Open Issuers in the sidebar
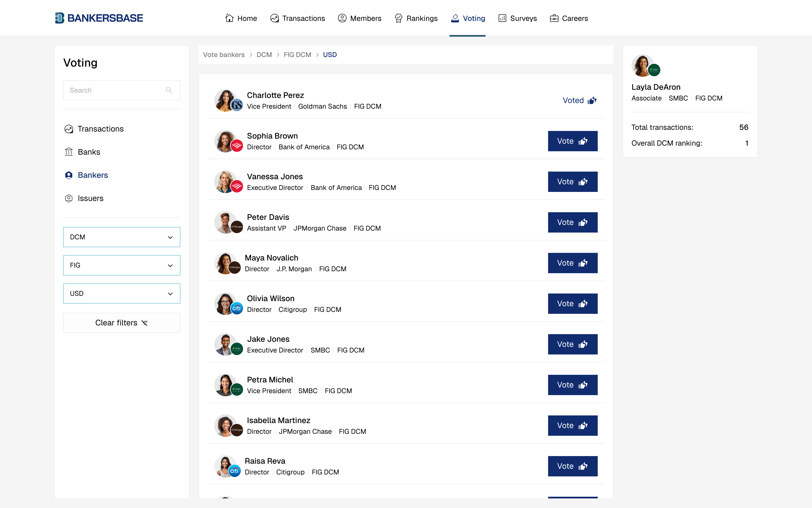The height and width of the screenshot is (508, 812). (x=84, y=198)
